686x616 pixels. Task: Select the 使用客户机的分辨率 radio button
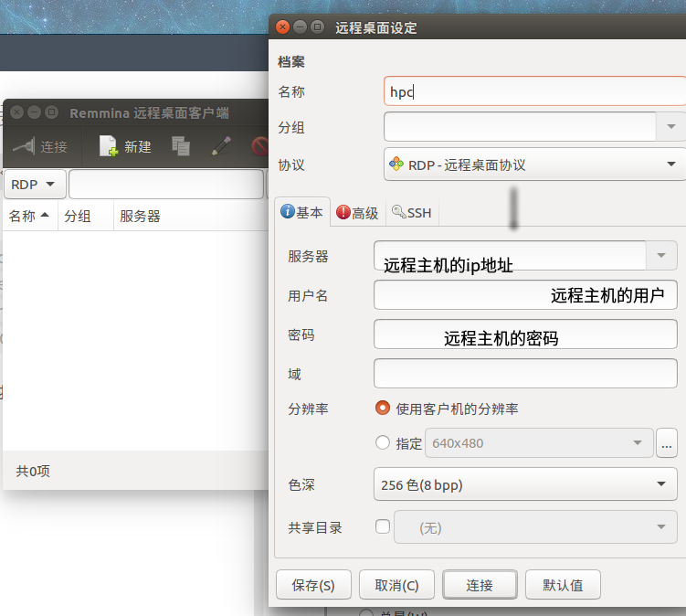[x=383, y=408]
